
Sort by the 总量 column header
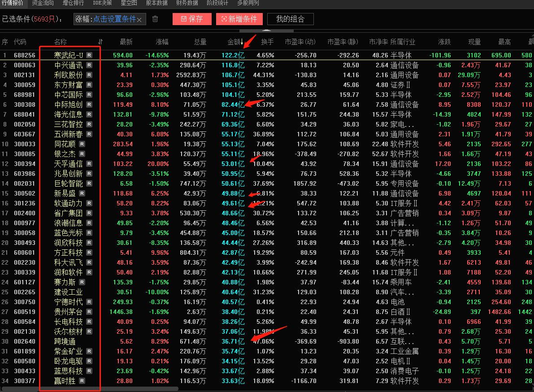200,42
